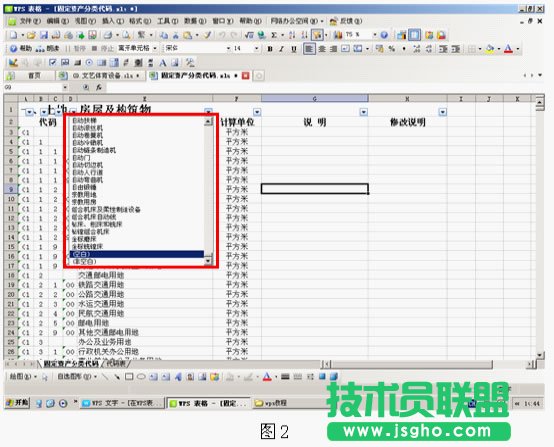Open the filter dropdown arrow in column H header
Screen dimensions: 554x447
443,112
